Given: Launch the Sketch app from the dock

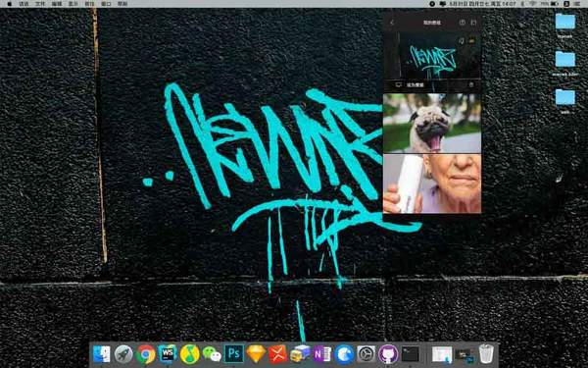Looking at the screenshot, I should click(x=256, y=354).
